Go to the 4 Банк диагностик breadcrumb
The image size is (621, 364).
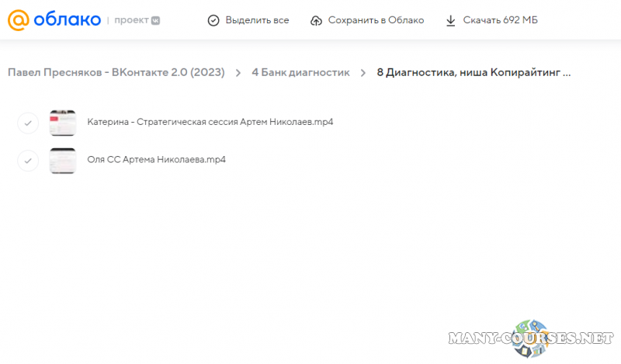(300, 72)
